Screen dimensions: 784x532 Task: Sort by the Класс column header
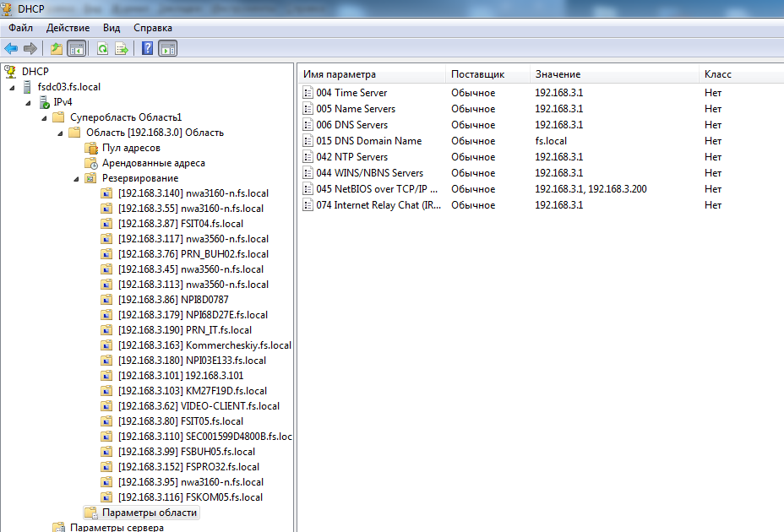coord(742,74)
